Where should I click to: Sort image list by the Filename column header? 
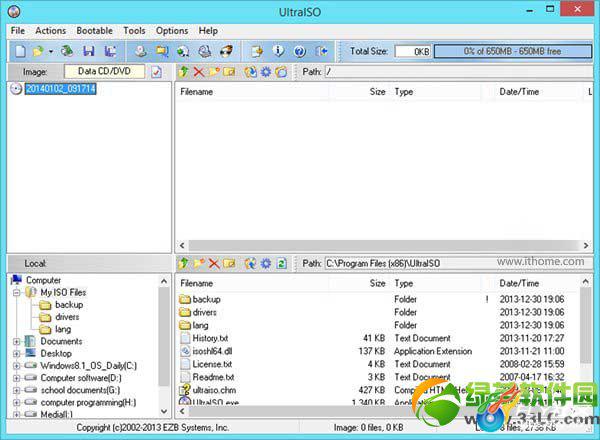[x=252, y=92]
